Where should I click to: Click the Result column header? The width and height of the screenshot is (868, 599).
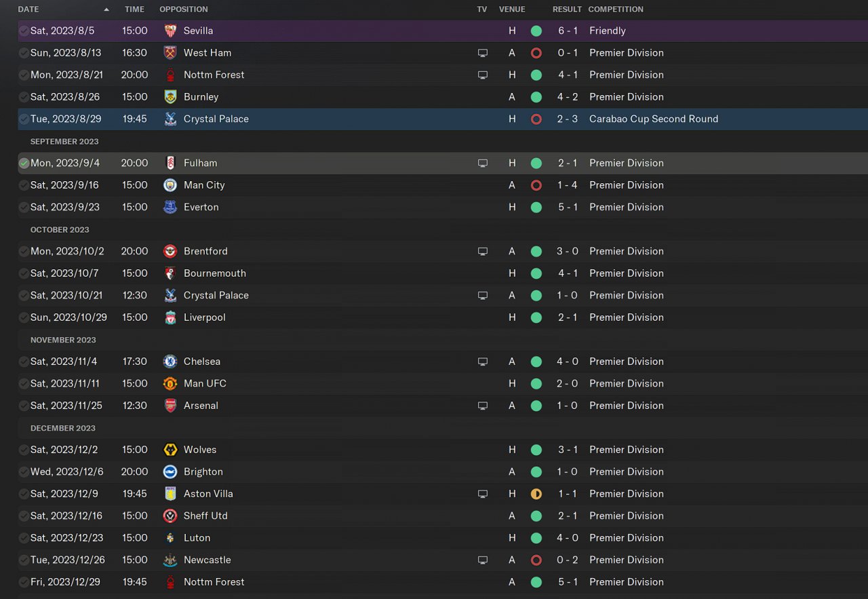tap(567, 9)
